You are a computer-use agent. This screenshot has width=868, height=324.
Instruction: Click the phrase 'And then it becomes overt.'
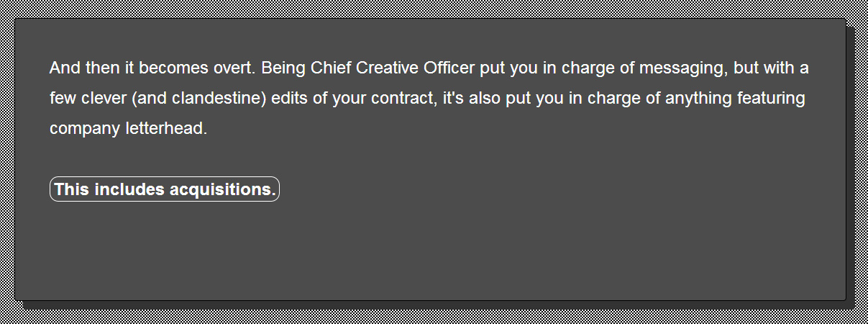tap(153, 68)
